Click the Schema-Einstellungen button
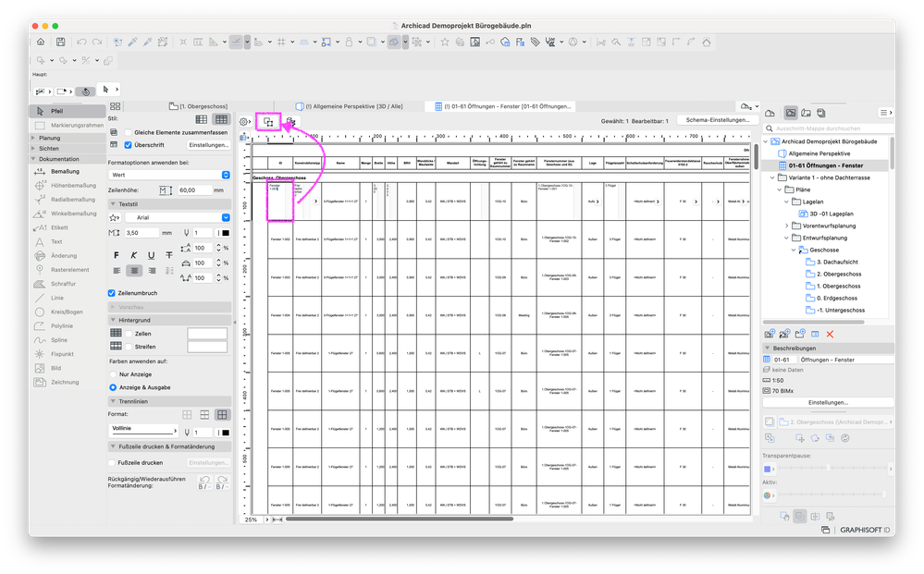Viewport: 924px width, 574px height. point(717,119)
